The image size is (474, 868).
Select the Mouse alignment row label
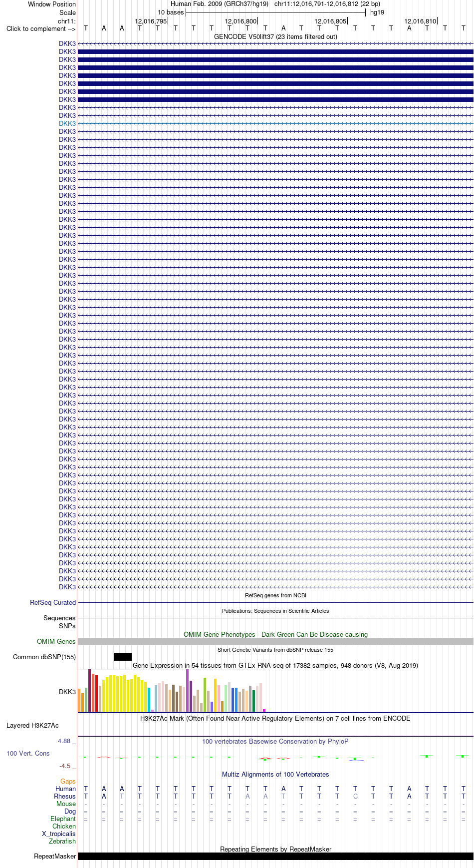66,804
